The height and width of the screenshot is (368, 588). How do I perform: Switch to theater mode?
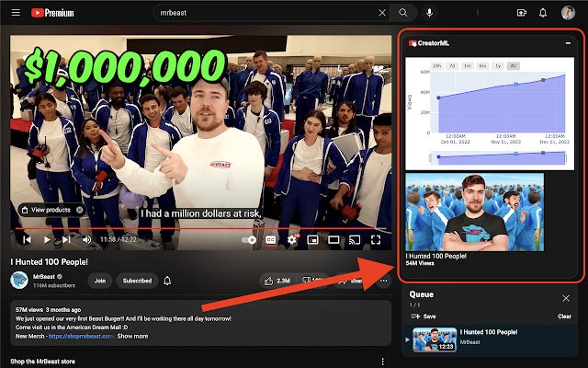point(334,239)
